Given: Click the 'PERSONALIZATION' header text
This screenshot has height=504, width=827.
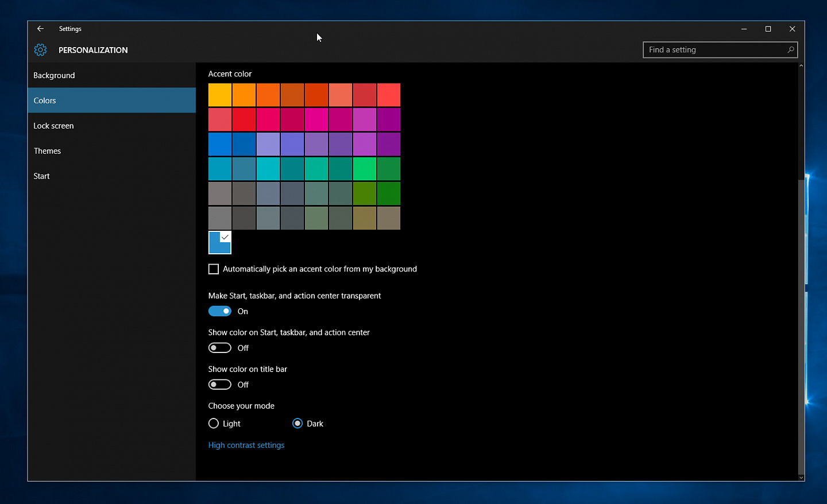Looking at the screenshot, I should tap(93, 50).
